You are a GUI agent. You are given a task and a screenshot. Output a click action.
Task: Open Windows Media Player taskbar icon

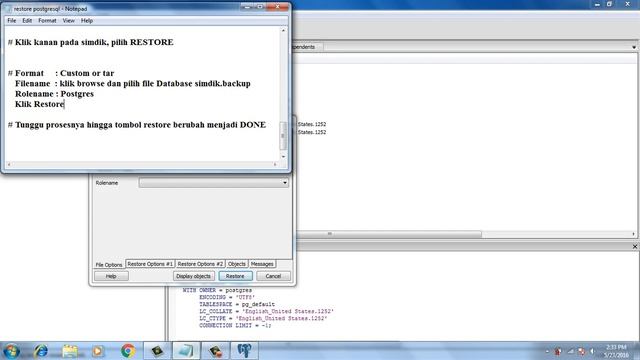pyautogui.click(x=98, y=351)
